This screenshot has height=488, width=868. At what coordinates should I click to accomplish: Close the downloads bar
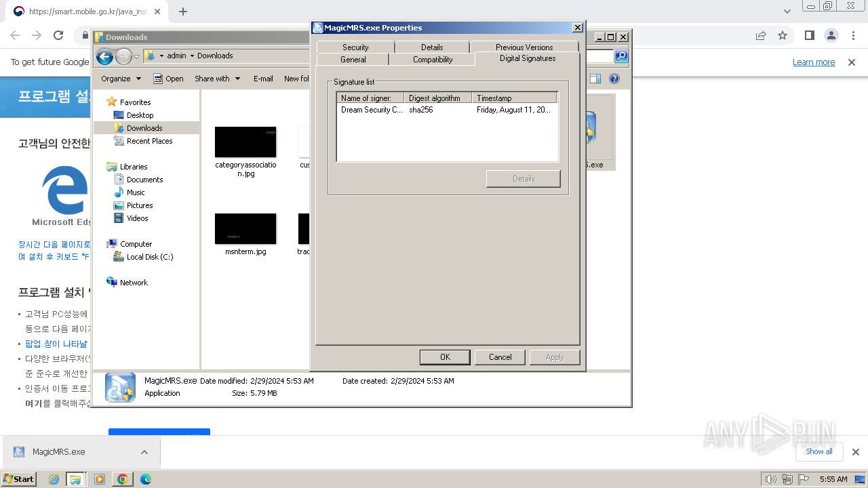pyautogui.click(x=855, y=452)
